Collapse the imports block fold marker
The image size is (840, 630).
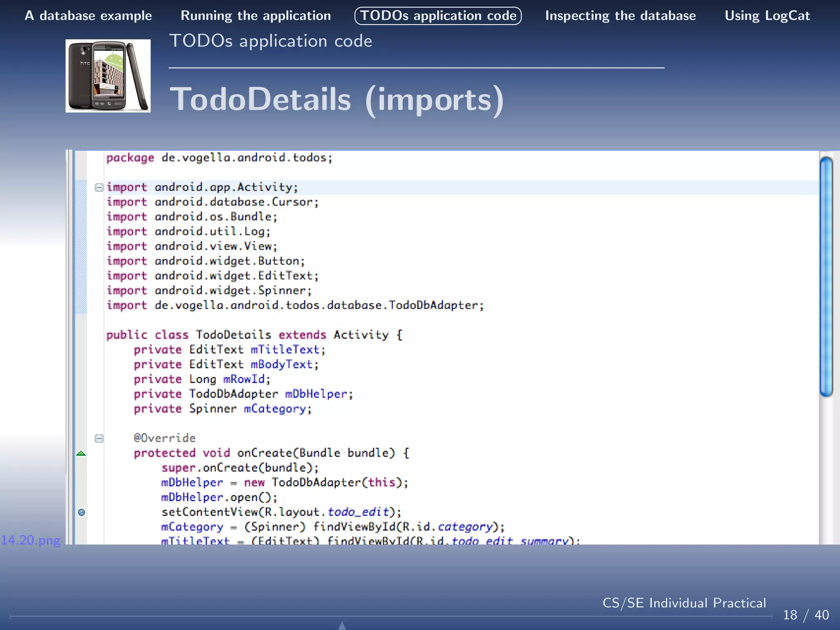pos(99,187)
